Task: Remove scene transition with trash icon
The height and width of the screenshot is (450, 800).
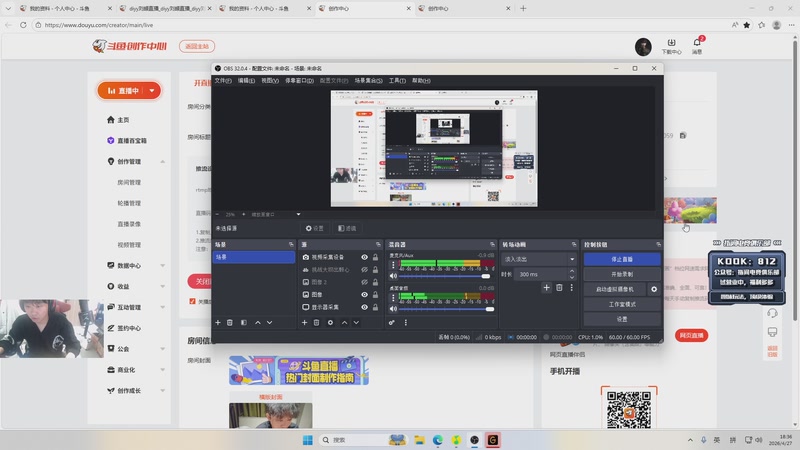Action: click(x=559, y=288)
